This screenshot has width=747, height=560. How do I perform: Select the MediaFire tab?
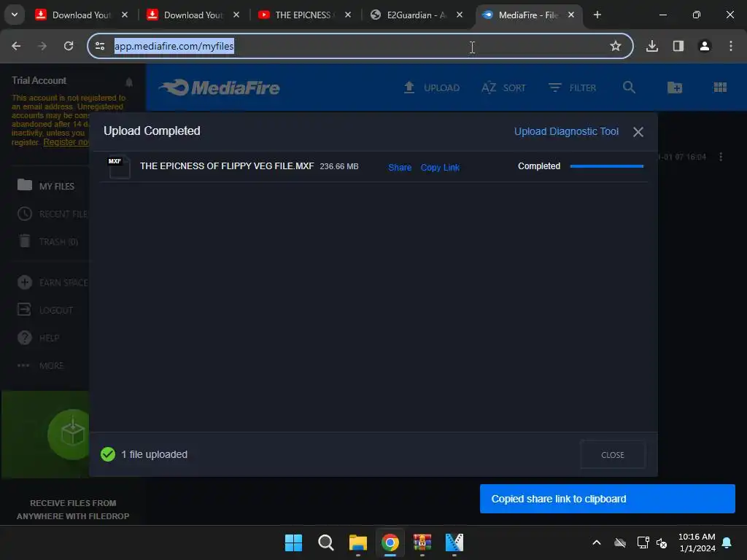point(528,15)
